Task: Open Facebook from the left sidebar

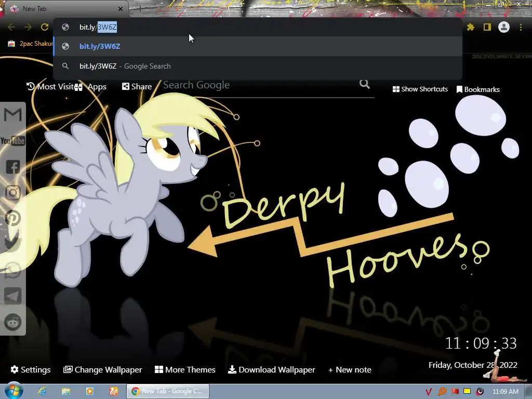Action: 13,167
